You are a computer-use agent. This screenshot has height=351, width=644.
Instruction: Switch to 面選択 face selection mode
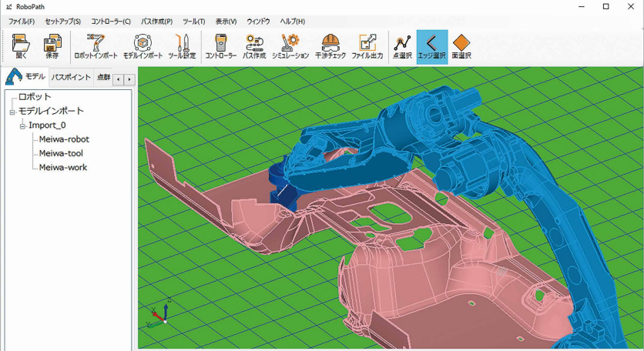(x=461, y=46)
